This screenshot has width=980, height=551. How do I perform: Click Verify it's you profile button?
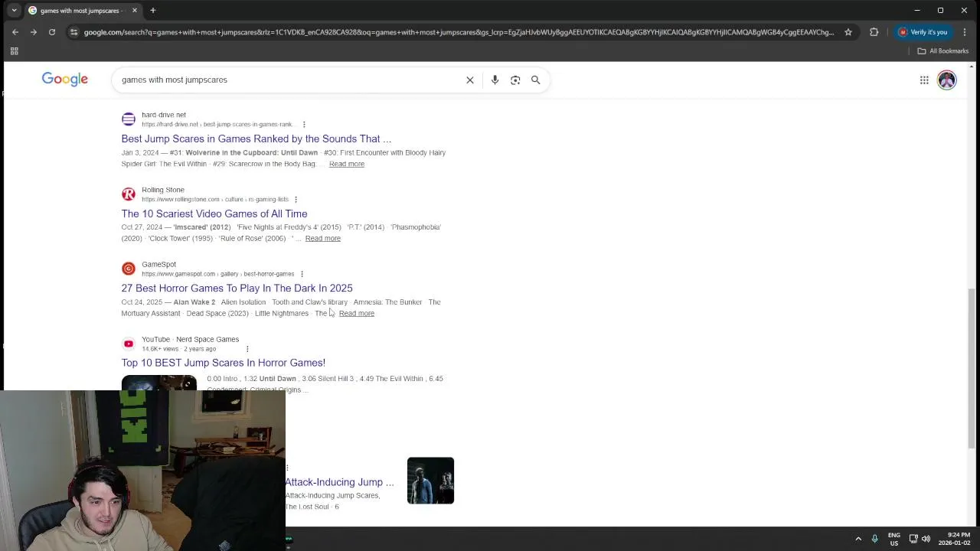[923, 32]
